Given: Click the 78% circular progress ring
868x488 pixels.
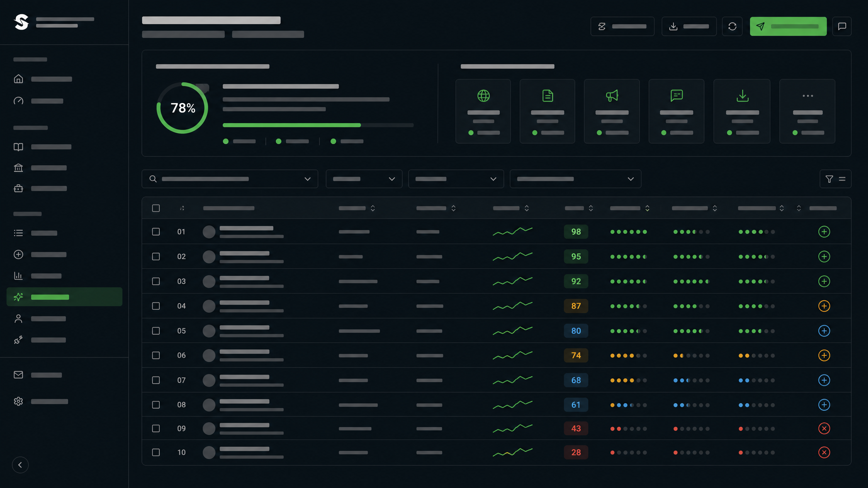Looking at the screenshot, I should click(182, 108).
